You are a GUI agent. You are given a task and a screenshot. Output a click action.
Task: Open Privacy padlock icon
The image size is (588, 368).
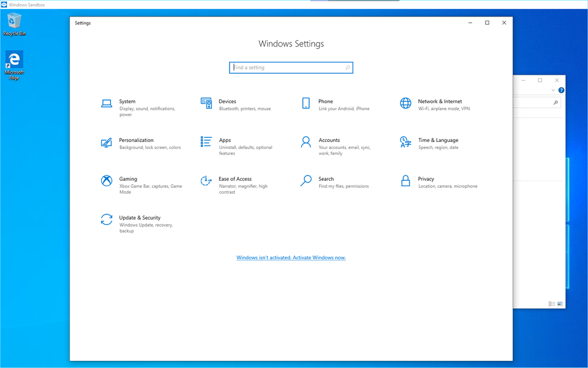[406, 181]
